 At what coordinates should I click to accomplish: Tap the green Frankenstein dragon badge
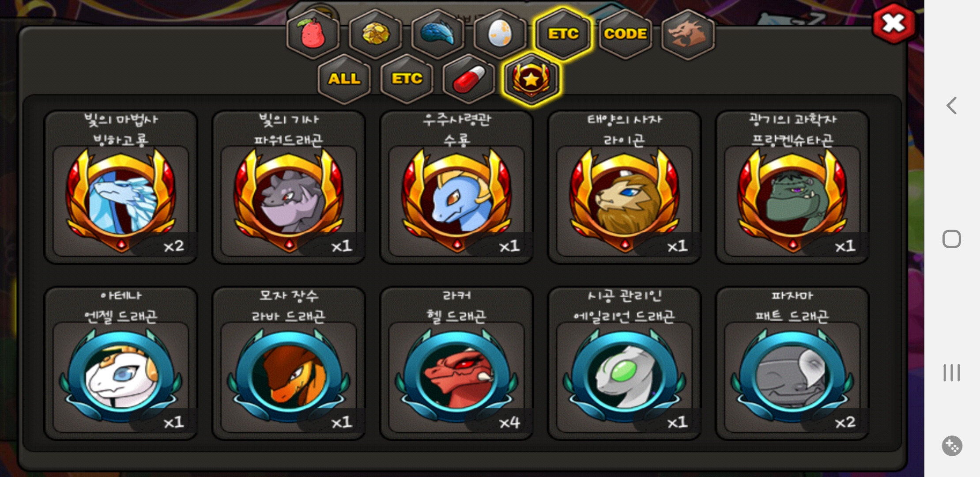coord(792,187)
